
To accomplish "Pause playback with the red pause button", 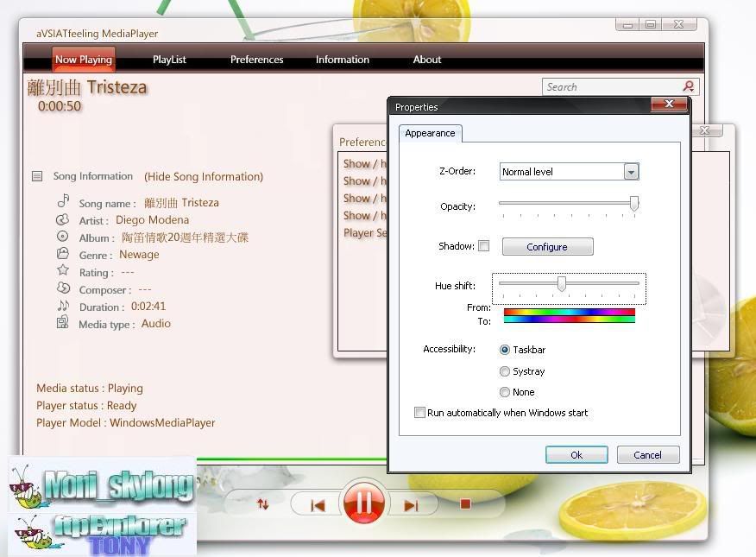I will [364, 504].
